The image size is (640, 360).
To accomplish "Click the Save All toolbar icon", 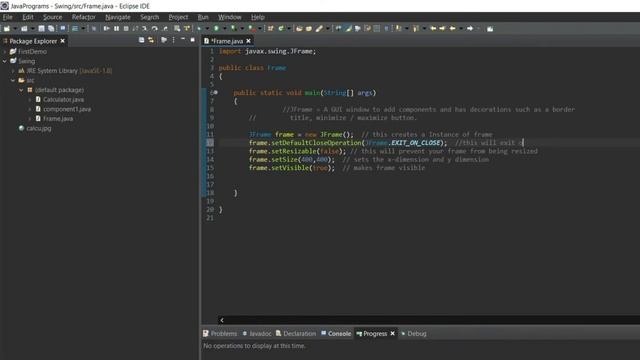I will point(51,29).
